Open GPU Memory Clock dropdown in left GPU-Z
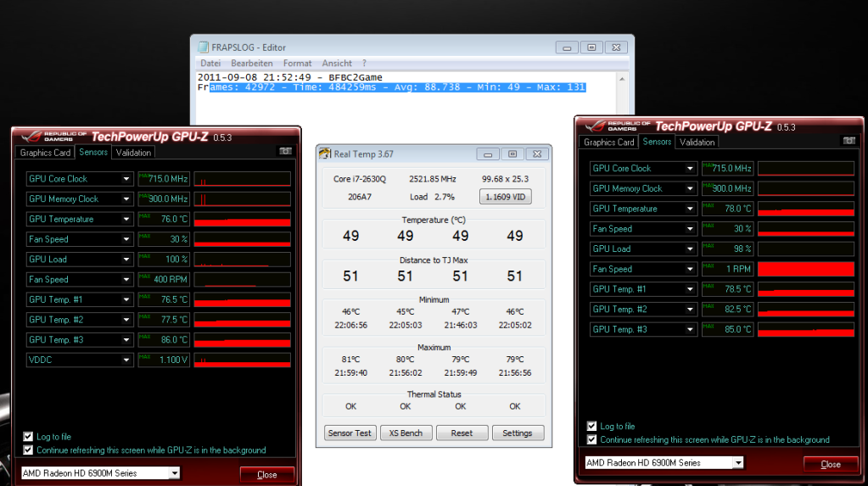The image size is (868, 486). coord(126,198)
